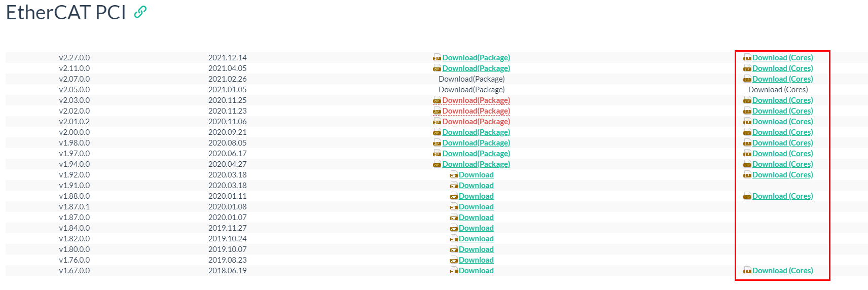Click Download link for v1.91.0.0

tap(476, 186)
